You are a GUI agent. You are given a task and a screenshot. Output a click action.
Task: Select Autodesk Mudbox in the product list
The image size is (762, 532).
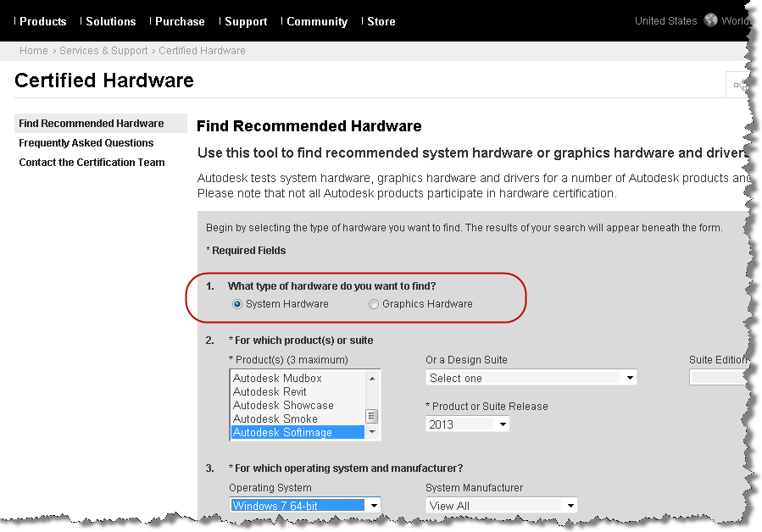(x=277, y=379)
